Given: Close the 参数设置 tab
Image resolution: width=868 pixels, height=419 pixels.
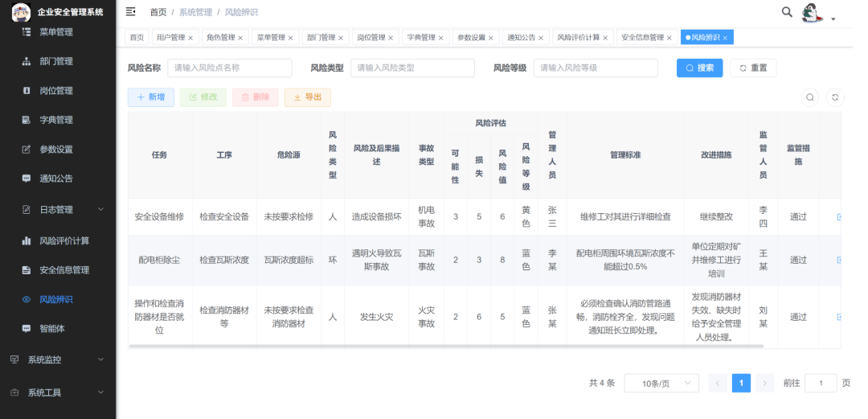Looking at the screenshot, I should [490, 39].
